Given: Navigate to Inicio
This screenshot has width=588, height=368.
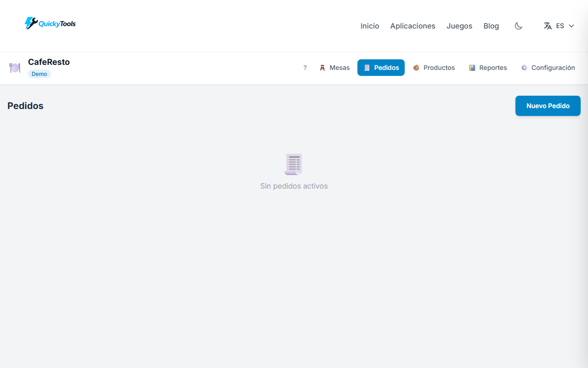Looking at the screenshot, I should pyautogui.click(x=369, y=26).
